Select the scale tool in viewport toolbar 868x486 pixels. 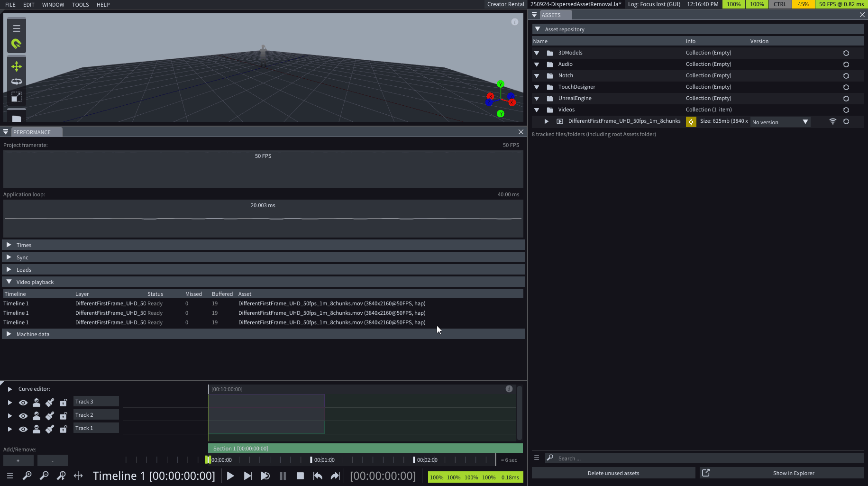pyautogui.click(x=17, y=97)
